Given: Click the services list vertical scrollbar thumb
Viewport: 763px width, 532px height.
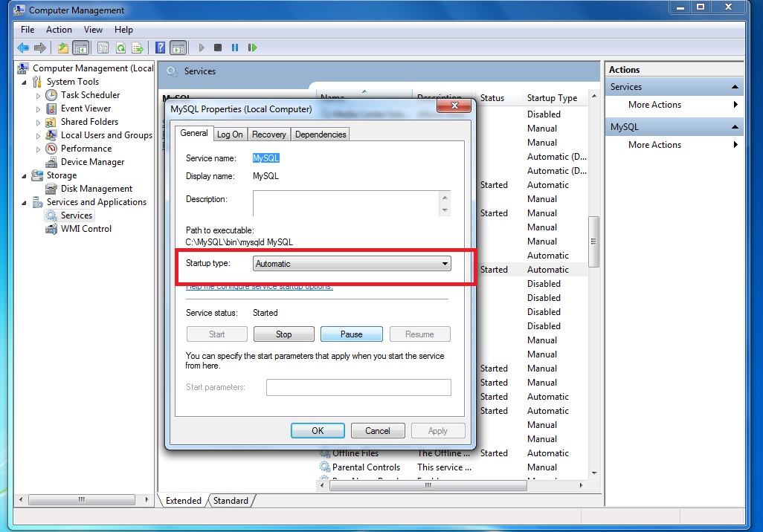Looking at the screenshot, I should (593, 241).
